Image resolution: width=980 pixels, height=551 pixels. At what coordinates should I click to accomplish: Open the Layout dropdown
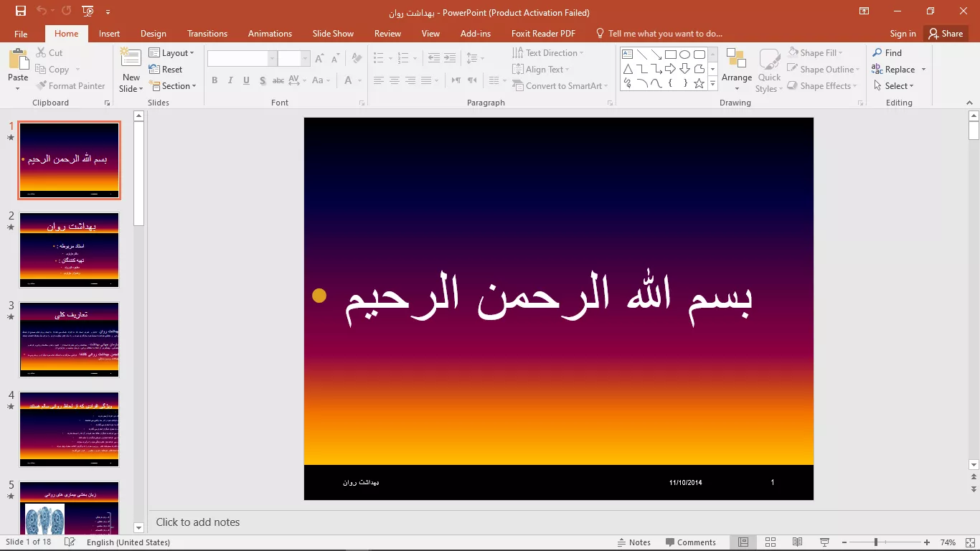point(171,53)
